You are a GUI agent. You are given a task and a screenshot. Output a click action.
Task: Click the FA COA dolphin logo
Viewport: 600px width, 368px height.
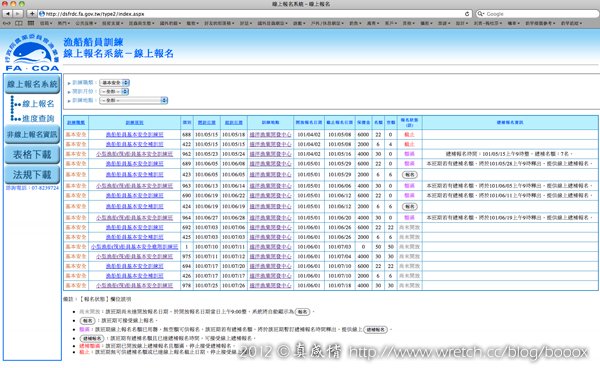pos(32,52)
